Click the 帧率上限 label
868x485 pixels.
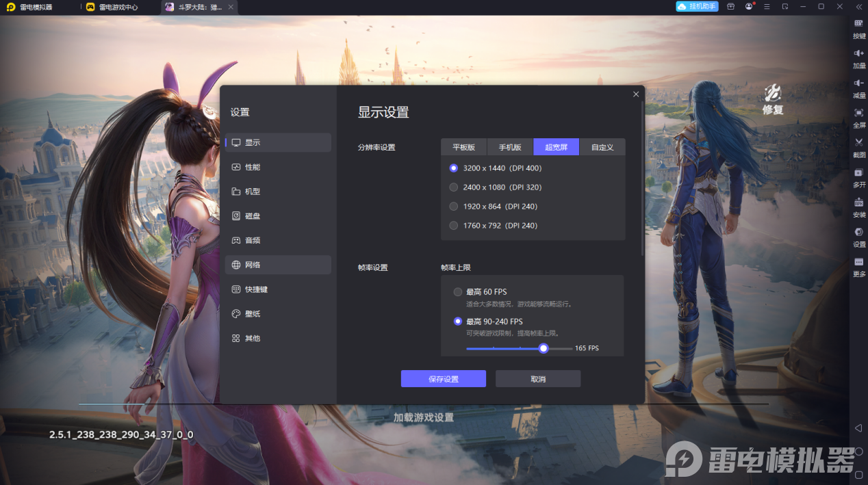456,267
